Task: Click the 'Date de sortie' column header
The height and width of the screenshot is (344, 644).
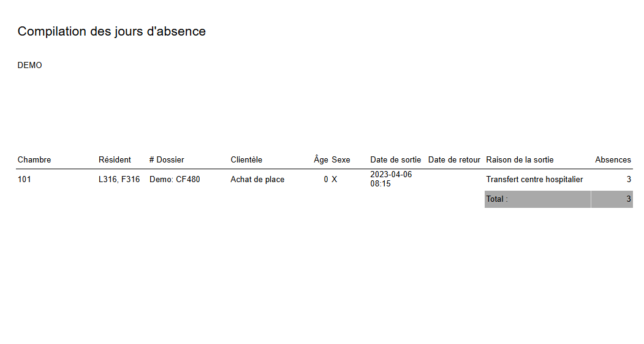Action: click(x=395, y=159)
